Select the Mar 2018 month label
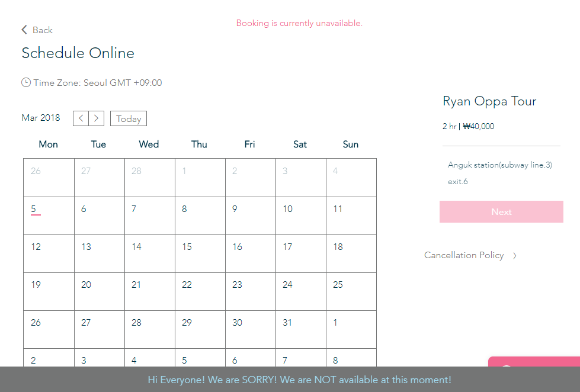The width and height of the screenshot is (580, 392). 41,118
